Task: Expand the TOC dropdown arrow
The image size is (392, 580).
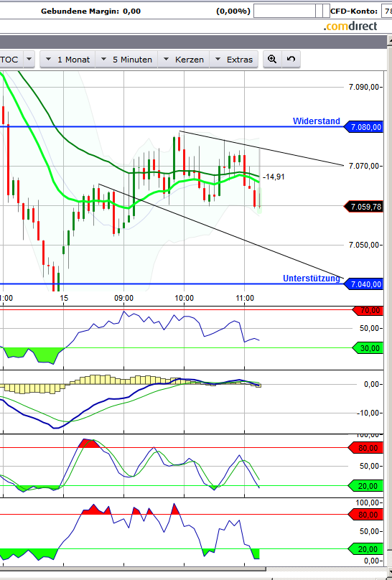Action: (29, 59)
